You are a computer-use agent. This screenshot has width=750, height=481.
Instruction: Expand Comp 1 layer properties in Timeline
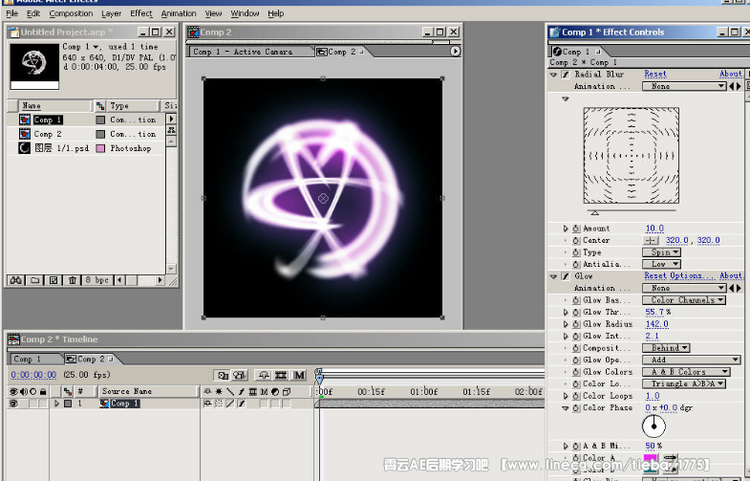tap(56, 404)
